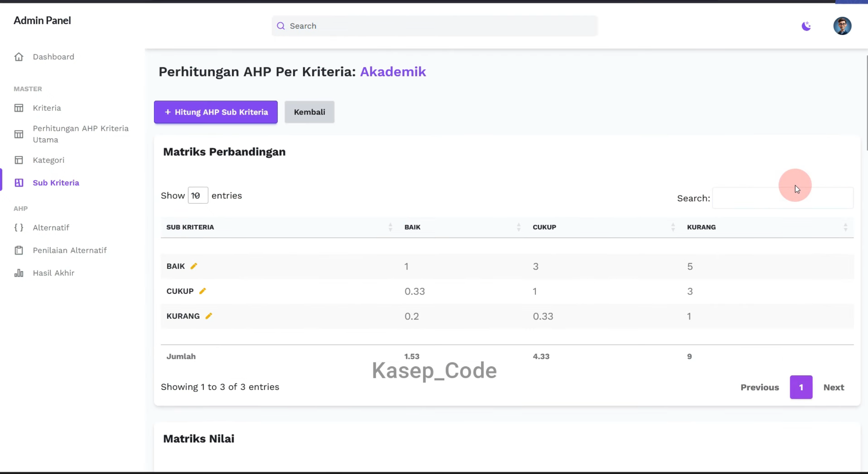Image resolution: width=868 pixels, height=474 pixels.
Task: Open Penilaian Alternatif menu item
Action: [x=70, y=250]
